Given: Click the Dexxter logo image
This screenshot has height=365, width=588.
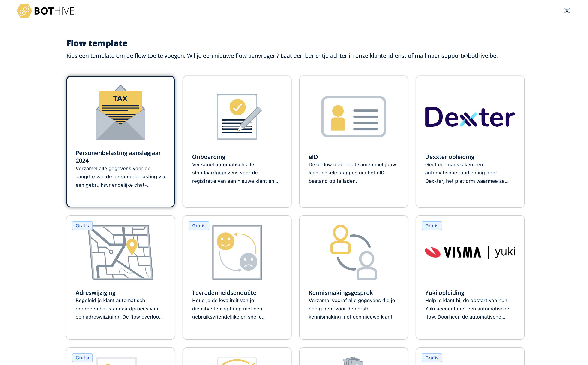Looking at the screenshot, I should tap(470, 117).
